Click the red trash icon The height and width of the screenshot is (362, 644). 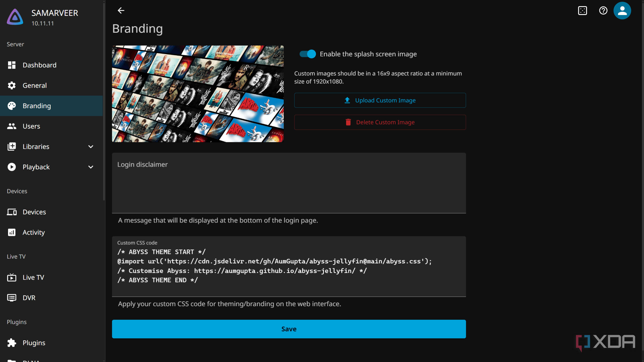[348, 122]
